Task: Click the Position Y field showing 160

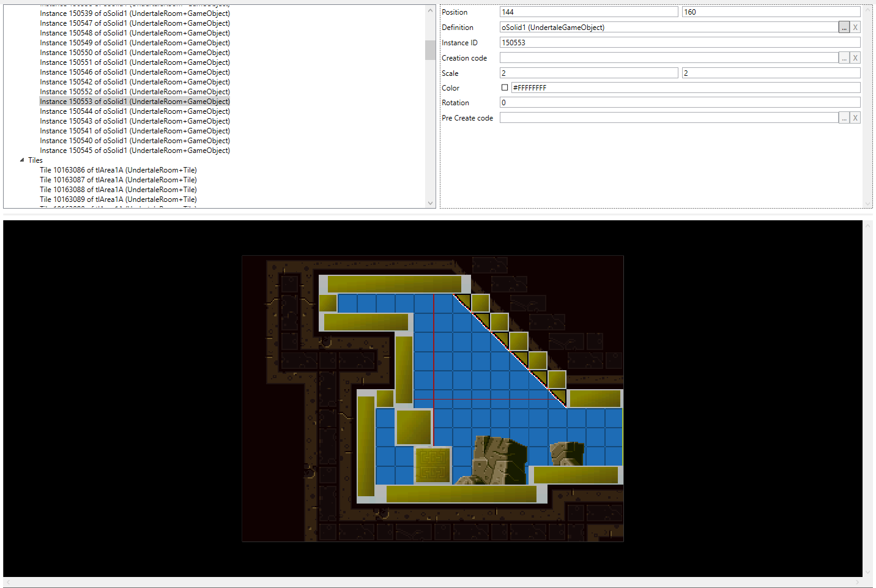Action: pyautogui.click(x=771, y=12)
